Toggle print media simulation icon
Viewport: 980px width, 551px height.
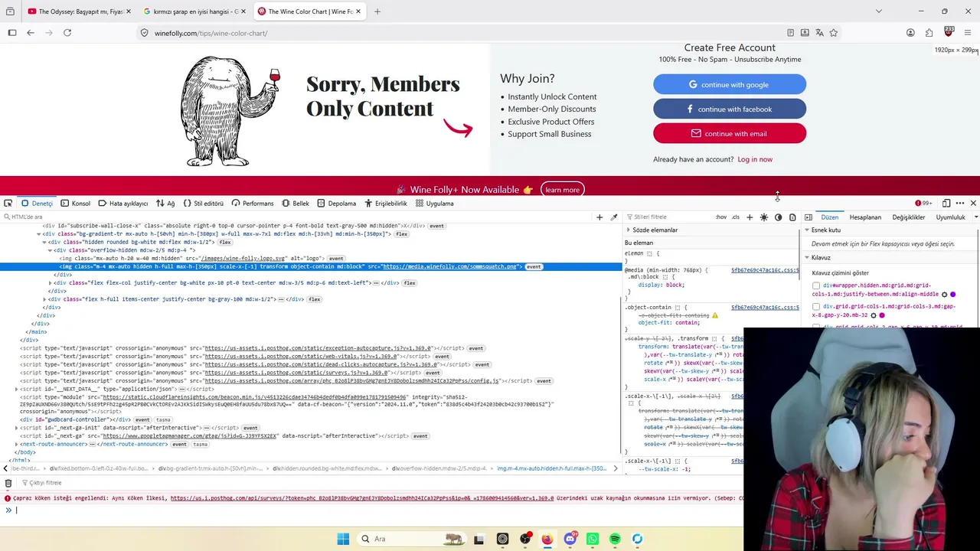click(792, 217)
